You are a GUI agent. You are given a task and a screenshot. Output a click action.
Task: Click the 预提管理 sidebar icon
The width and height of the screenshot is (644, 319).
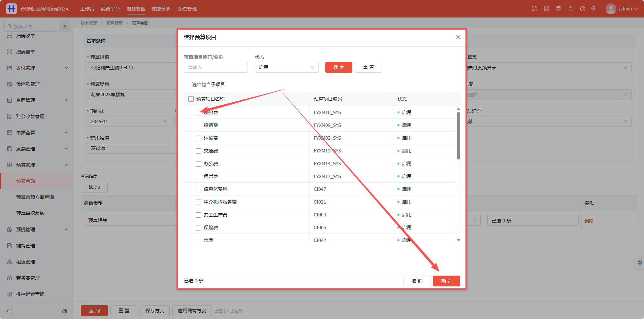tap(9, 229)
